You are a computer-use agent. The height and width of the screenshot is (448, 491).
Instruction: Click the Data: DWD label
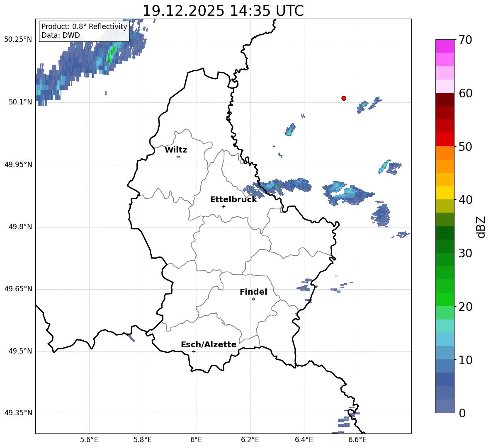61,35
